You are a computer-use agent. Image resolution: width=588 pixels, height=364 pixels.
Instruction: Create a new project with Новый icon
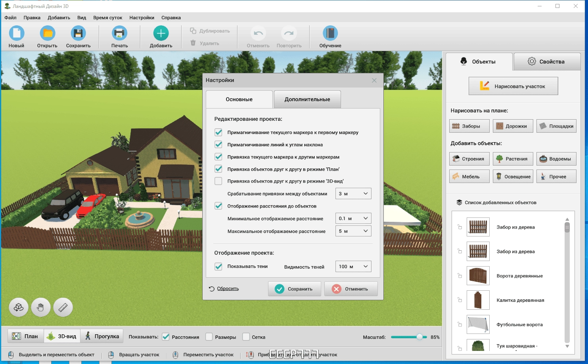(16, 33)
